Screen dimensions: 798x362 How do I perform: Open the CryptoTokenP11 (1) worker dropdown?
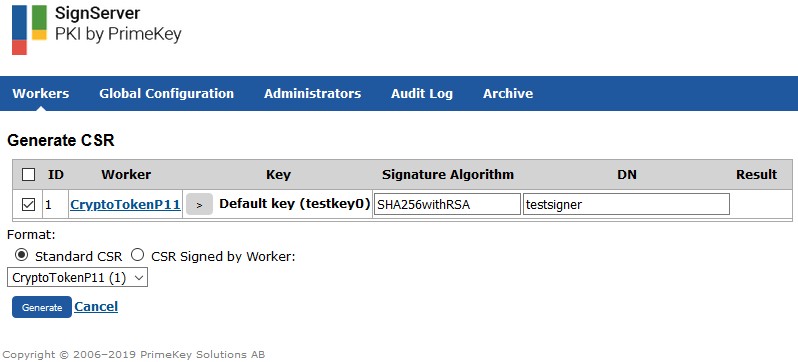77,277
